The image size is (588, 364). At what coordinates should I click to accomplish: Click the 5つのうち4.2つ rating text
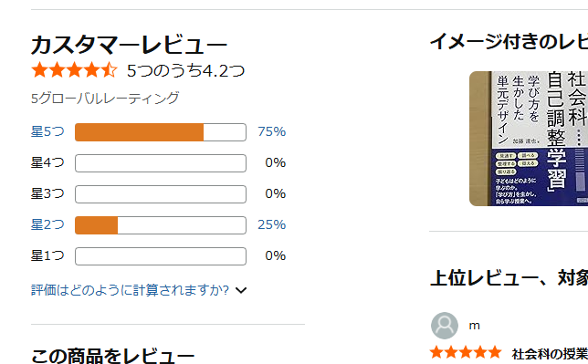(185, 70)
